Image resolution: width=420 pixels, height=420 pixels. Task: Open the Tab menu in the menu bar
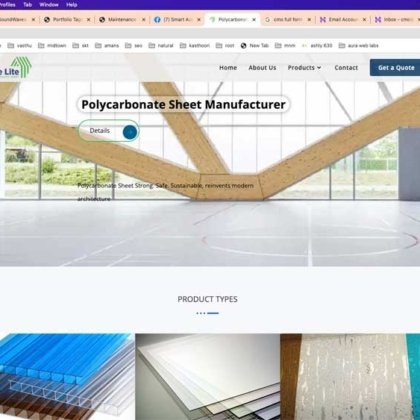tap(28, 5)
